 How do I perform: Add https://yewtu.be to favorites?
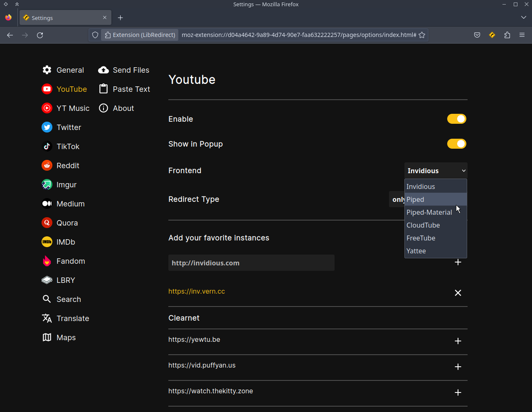click(458, 341)
